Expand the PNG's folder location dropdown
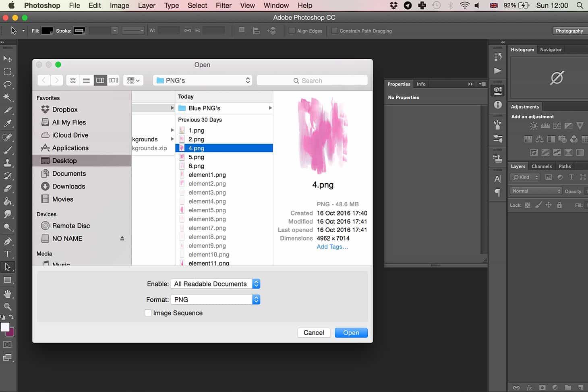 click(x=203, y=81)
